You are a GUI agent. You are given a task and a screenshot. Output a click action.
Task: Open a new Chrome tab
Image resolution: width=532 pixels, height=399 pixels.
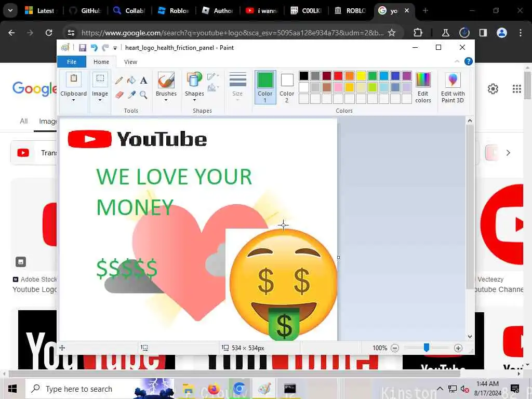pyautogui.click(x=425, y=10)
